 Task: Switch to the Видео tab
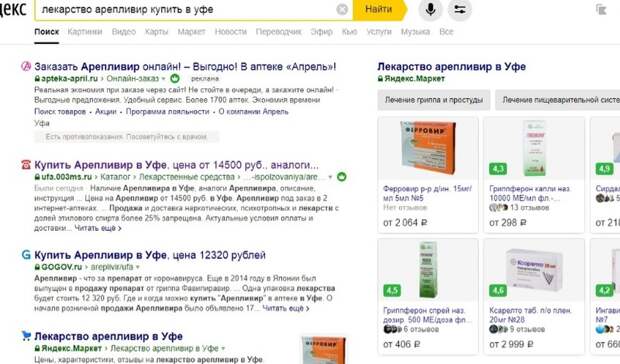point(124,32)
